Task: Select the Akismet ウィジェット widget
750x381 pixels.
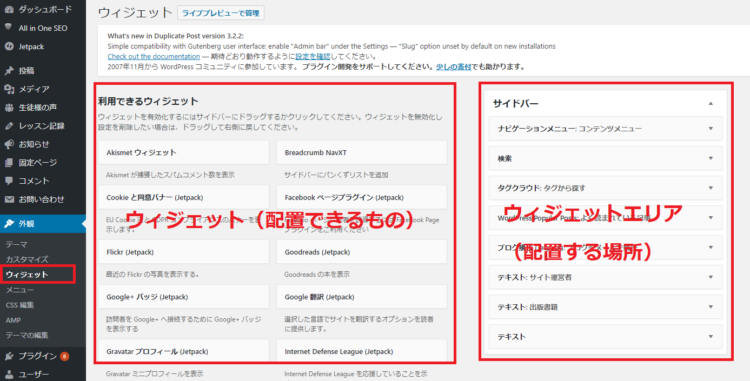Action: [x=183, y=152]
